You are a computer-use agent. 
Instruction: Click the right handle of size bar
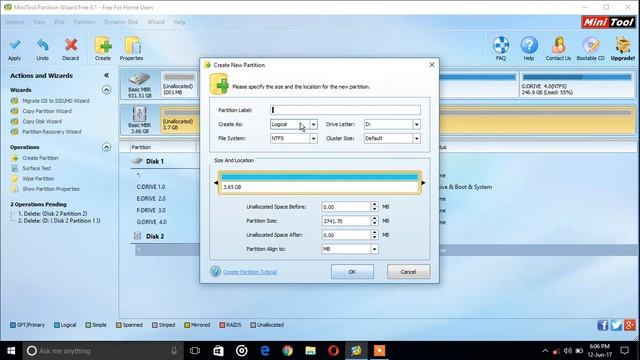(423, 183)
